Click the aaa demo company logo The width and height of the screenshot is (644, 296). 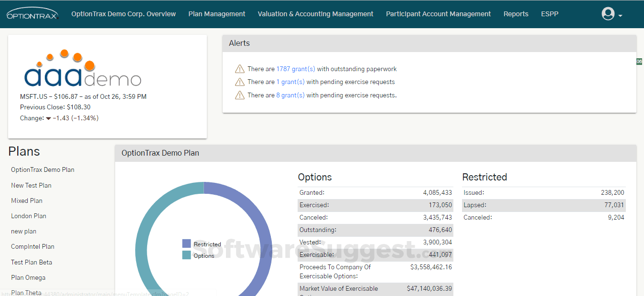pos(83,70)
